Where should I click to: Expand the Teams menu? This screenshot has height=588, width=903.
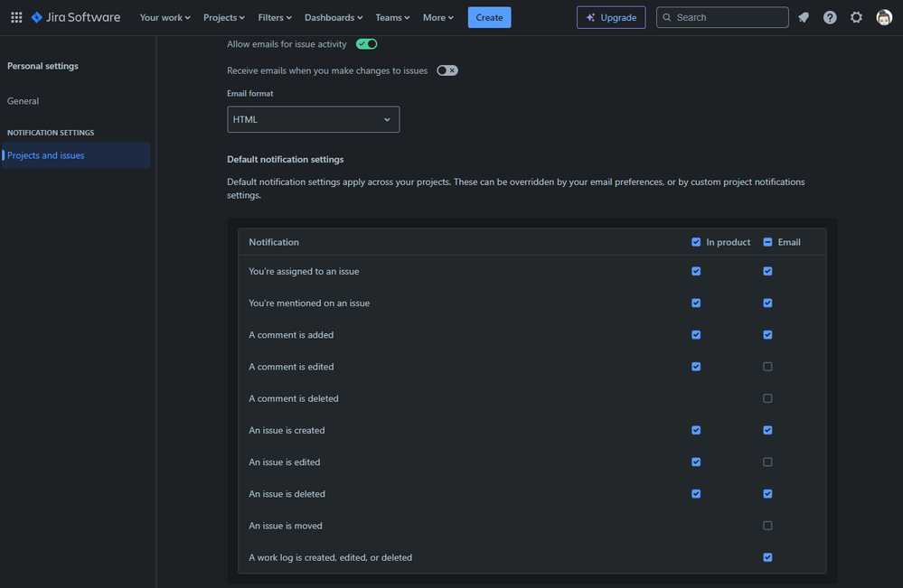392,17
